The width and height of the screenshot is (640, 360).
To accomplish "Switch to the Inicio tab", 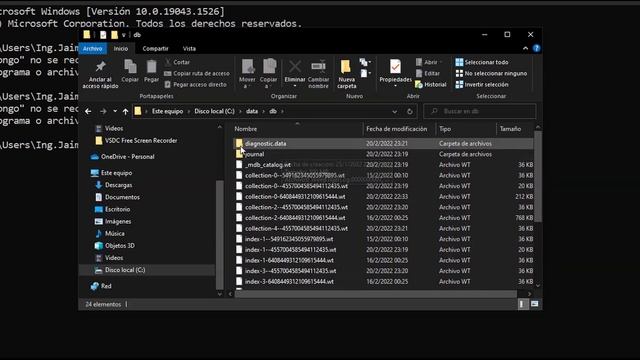I will click(x=121, y=48).
